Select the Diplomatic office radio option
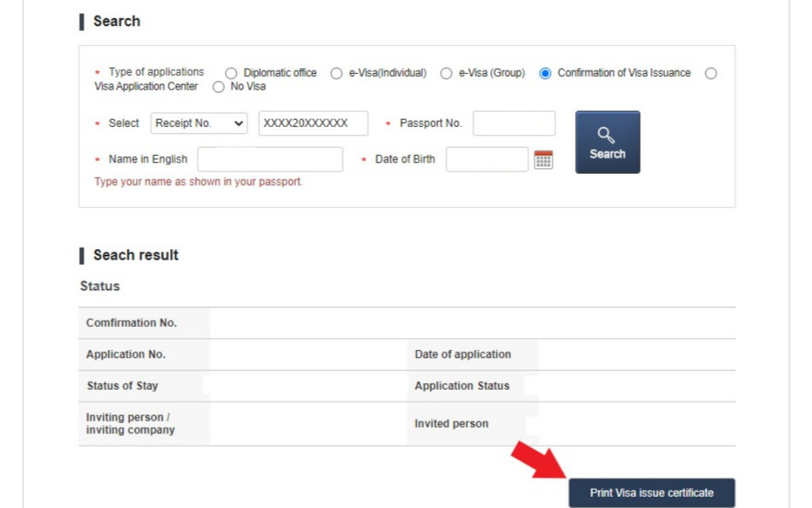812x508 pixels. click(232, 73)
